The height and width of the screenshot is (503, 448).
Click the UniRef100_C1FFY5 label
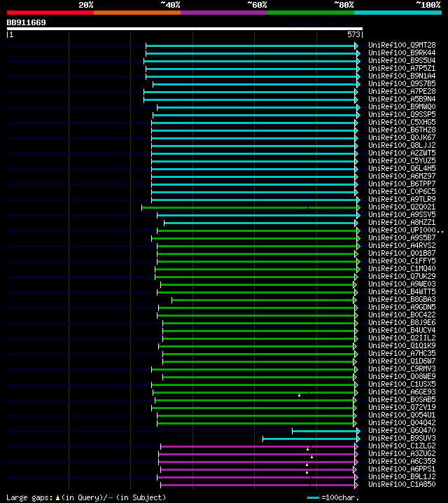point(402,261)
